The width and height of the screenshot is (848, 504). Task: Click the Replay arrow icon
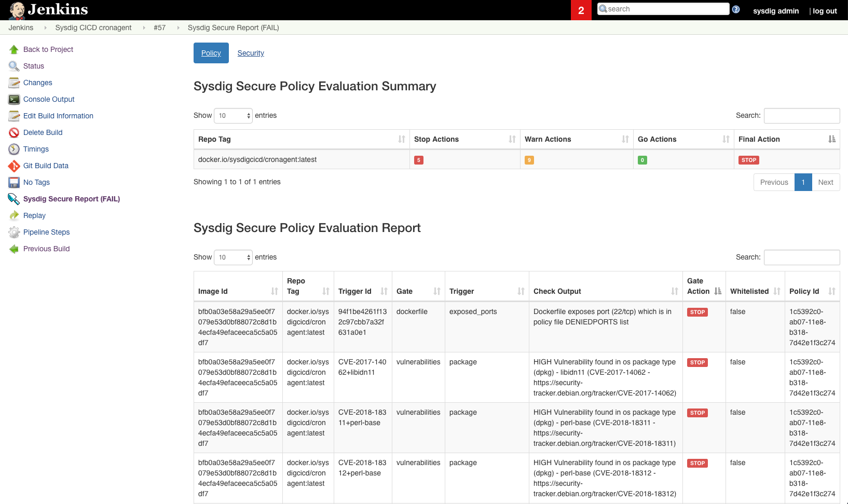(x=14, y=215)
